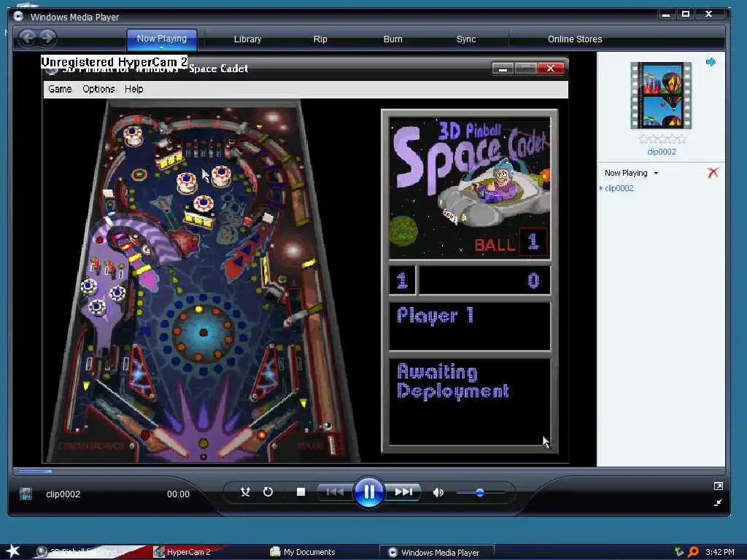Click the blue arrow above the clip thumbnail
Image resolution: width=747 pixels, height=560 pixels.
tap(711, 62)
